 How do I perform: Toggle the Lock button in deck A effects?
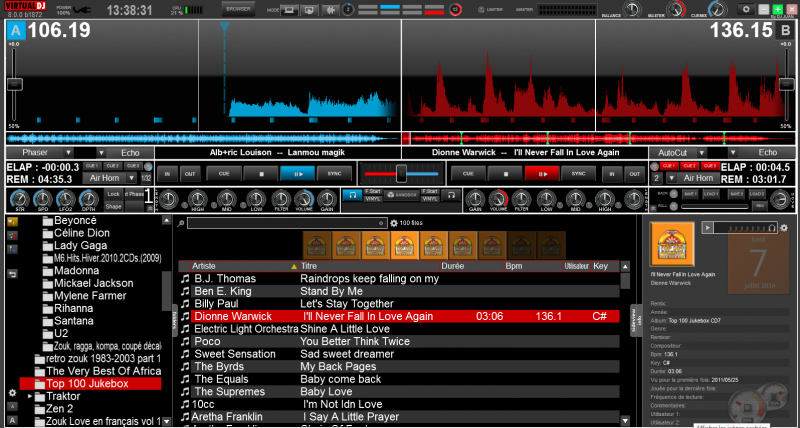[113, 193]
